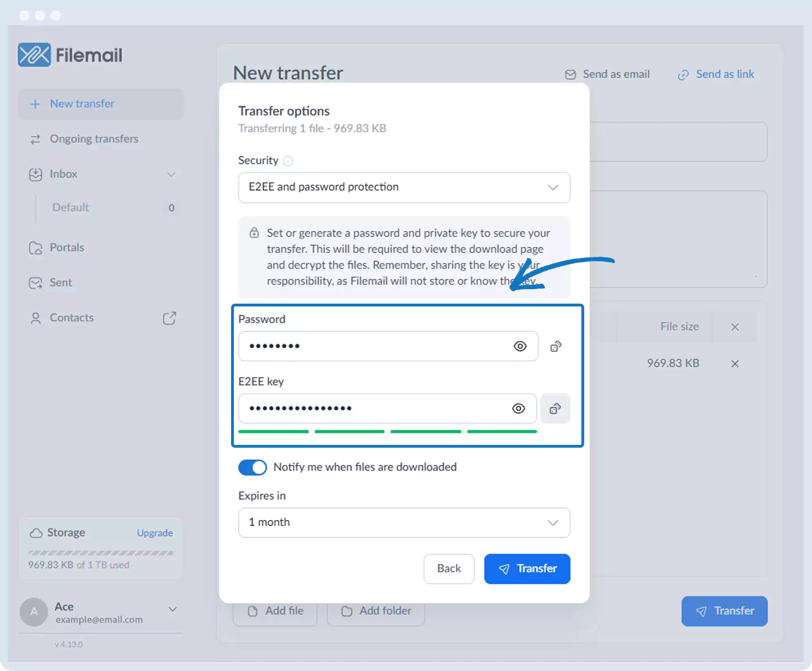Remove the 969.83 KB file with X
Screen dimensions: 812x671
(734, 363)
